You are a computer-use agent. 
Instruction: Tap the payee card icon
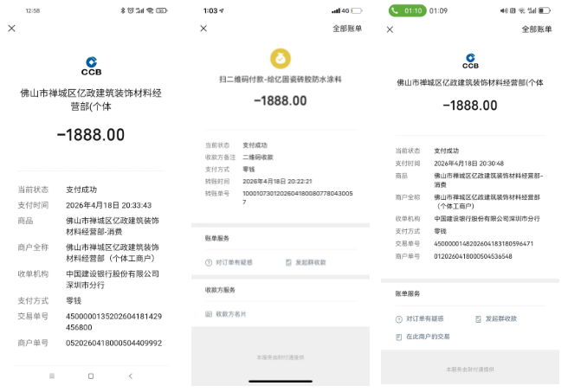pyautogui.click(x=209, y=314)
